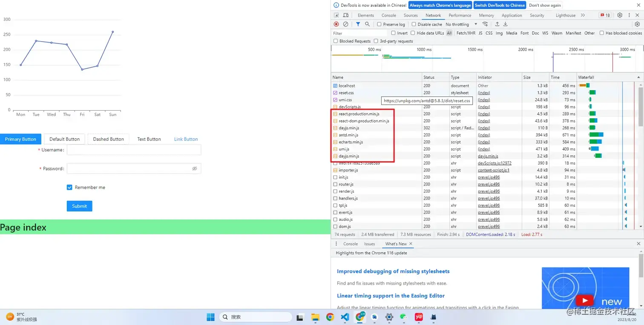Sort by Waterfall column arrow
Screen dimensions: 644x325
point(638,77)
